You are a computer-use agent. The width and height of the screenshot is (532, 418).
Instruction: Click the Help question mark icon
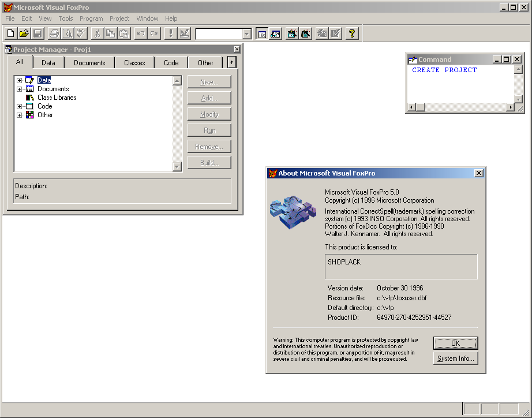coord(351,33)
